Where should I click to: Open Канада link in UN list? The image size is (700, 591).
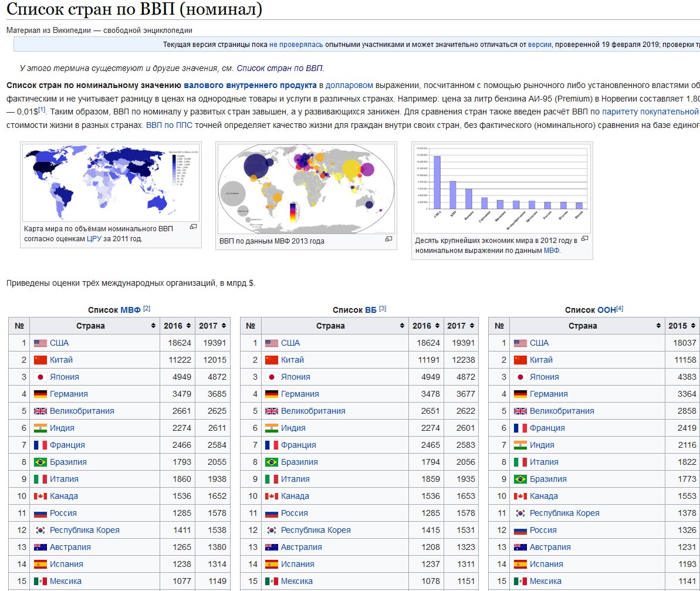[x=544, y=496]
